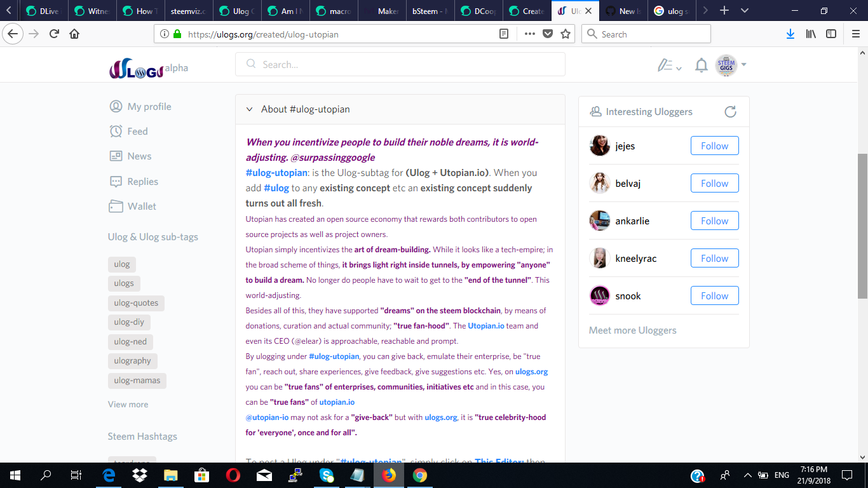Open ankarlie profile avatar
This screenshot has height=488, width=868.
click(x=600, y=220)
